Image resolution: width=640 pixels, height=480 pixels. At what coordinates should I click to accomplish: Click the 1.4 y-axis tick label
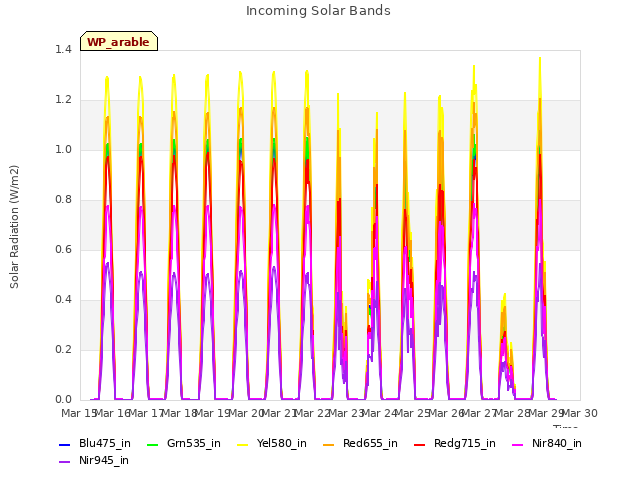63,49
